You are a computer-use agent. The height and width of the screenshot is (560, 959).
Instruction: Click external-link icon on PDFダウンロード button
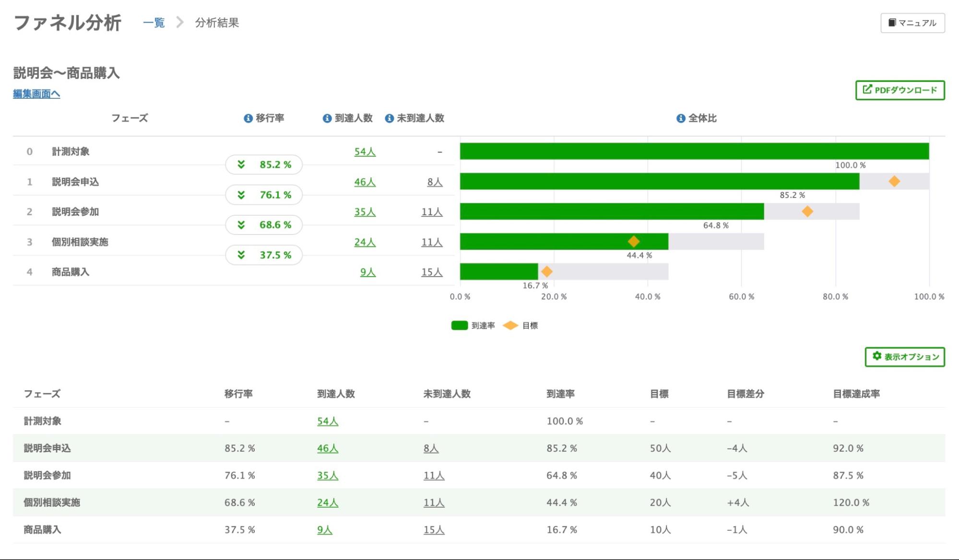click(x=867, y=90)
